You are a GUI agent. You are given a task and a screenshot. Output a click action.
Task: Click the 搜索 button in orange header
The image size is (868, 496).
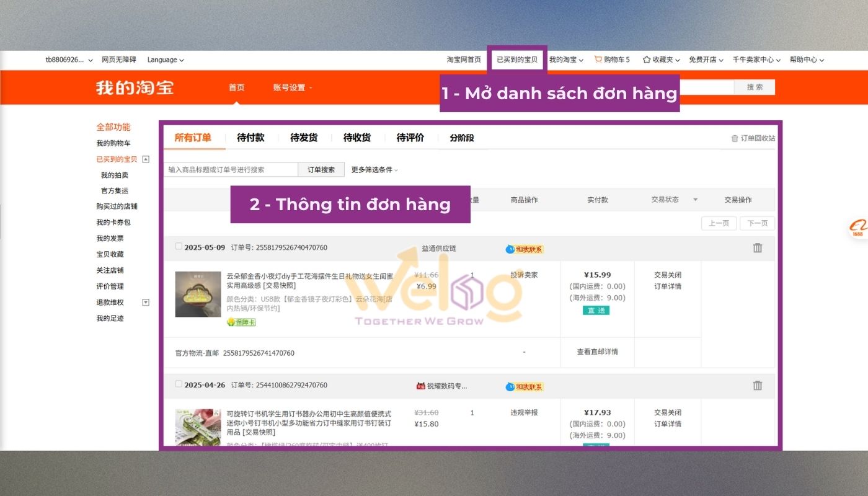(755, 87)
